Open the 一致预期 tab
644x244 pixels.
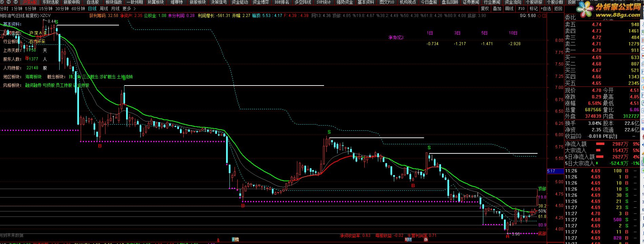tap(135, 2)
